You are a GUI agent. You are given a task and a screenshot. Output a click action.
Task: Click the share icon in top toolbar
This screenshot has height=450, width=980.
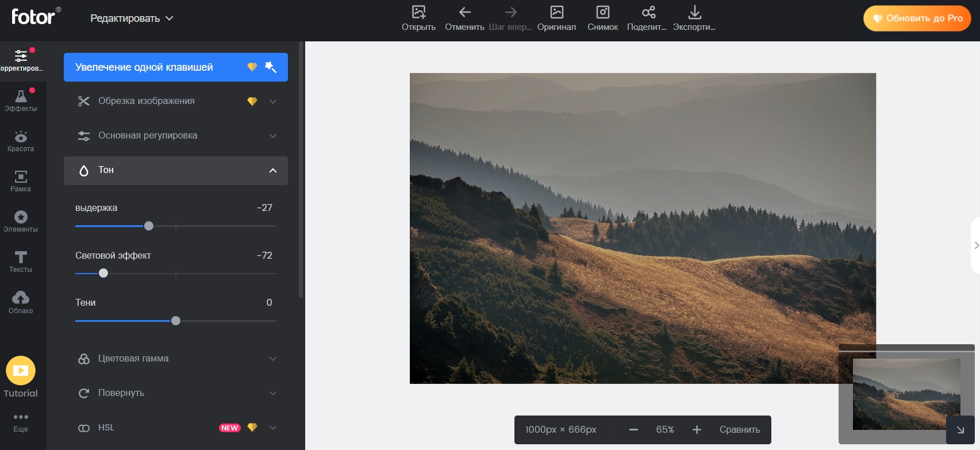pos(648,13)
